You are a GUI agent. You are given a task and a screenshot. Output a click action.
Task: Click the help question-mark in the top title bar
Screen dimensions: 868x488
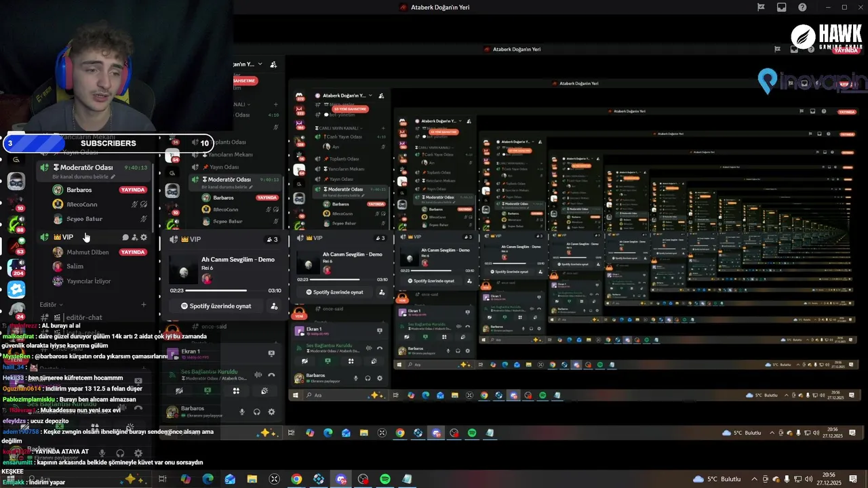click(802, 7)
